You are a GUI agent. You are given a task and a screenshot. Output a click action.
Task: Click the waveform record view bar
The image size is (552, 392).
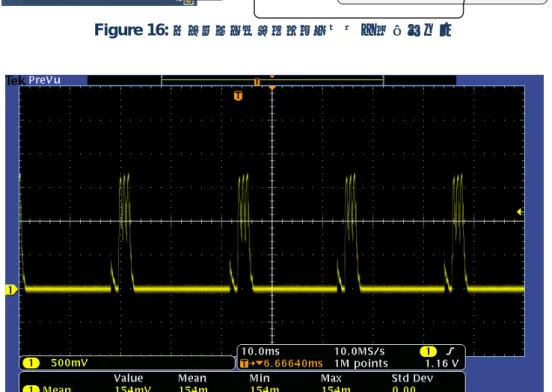point(272,80)
